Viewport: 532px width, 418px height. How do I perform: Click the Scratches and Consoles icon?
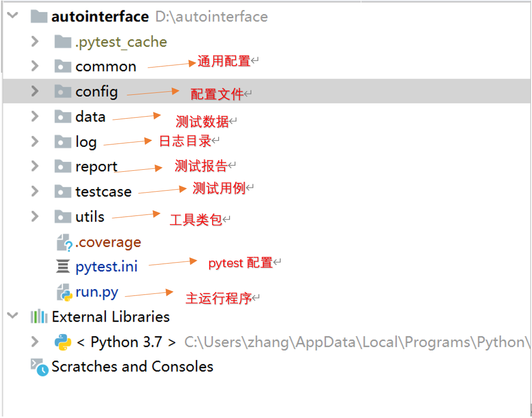tap(39, 367)
